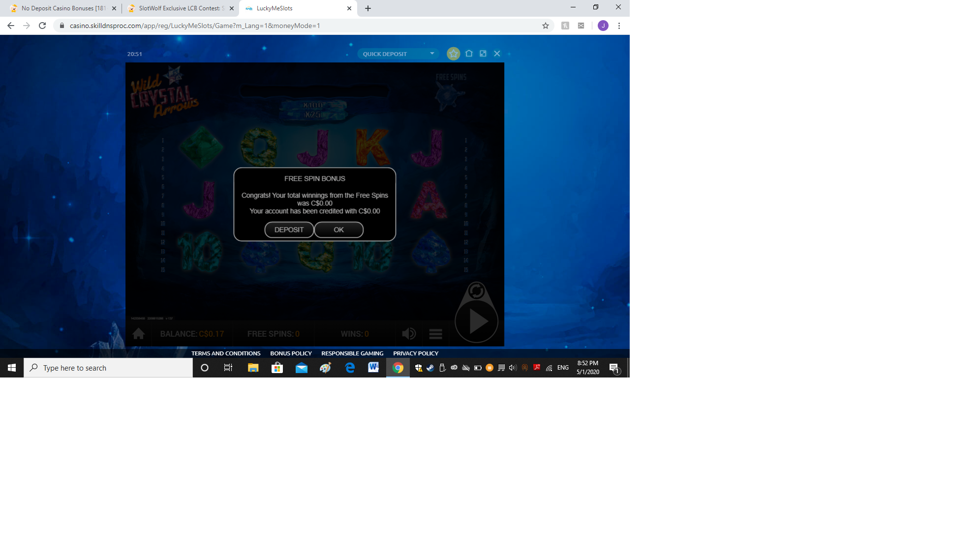Open Bonus Policy link
Viewport: 980px width, 551px height.
tap(291, 353)
